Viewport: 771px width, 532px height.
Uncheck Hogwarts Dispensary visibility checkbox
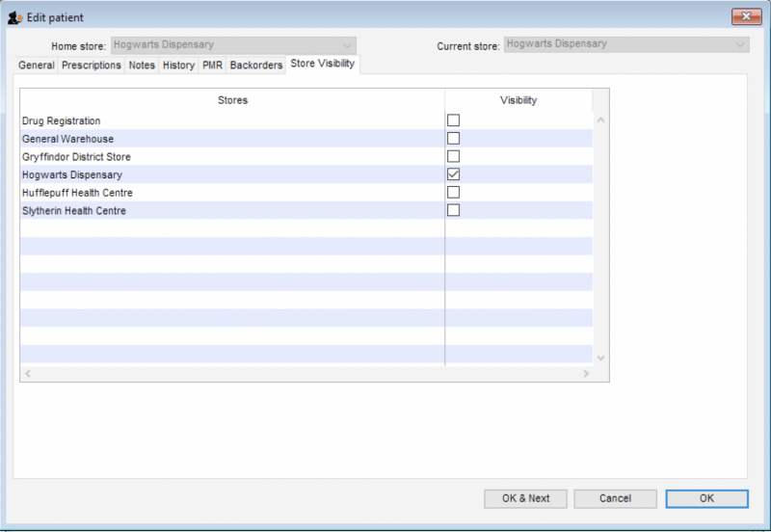click(x=453, y=174)
